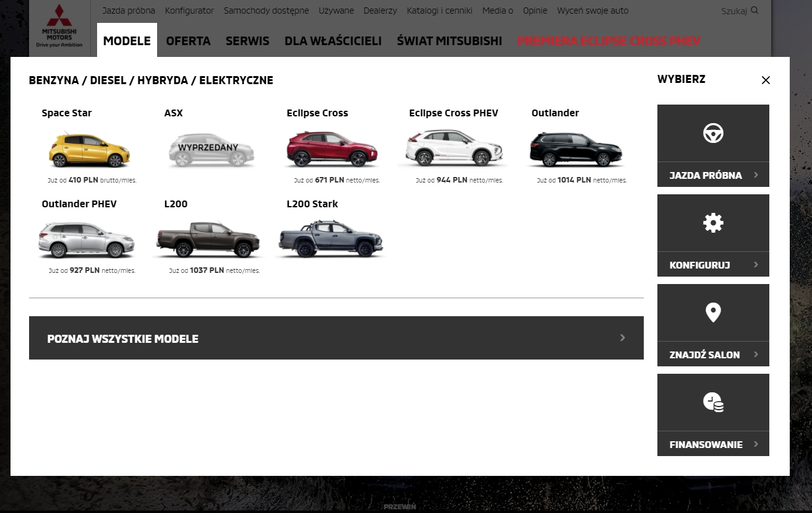Click the 927 PLN netto/mies. price
Viewport: 812px width, 513px height.
[x=92, y=270]
